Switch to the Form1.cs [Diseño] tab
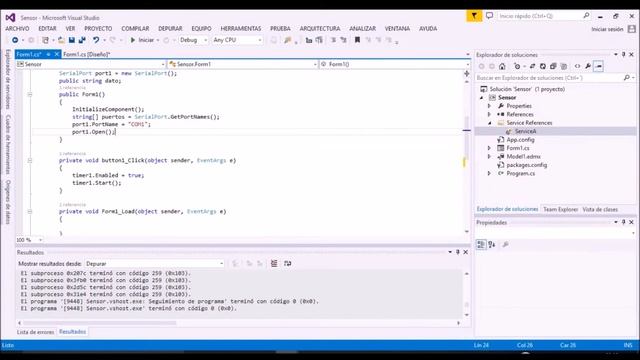Screen dimensions: 640x360 coord(87,54)
